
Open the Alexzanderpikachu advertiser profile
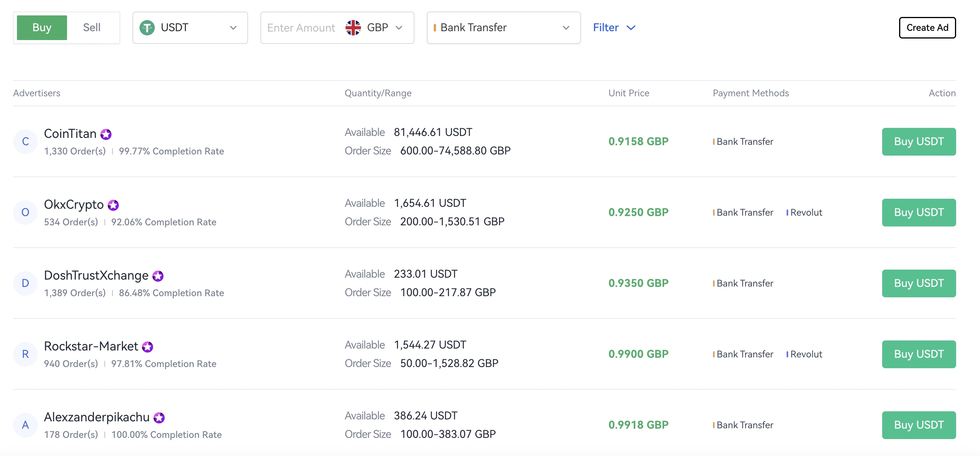click(97, 417)
